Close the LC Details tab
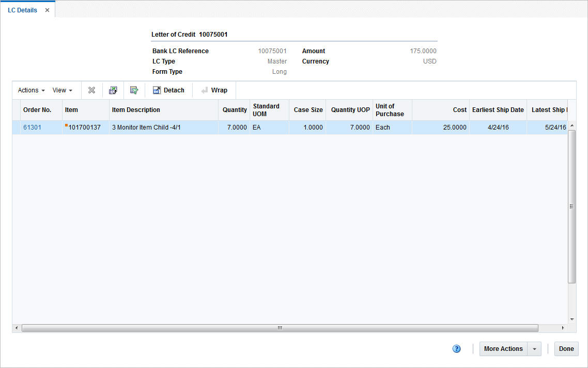 pyautogui.click(x=47, y=10)
